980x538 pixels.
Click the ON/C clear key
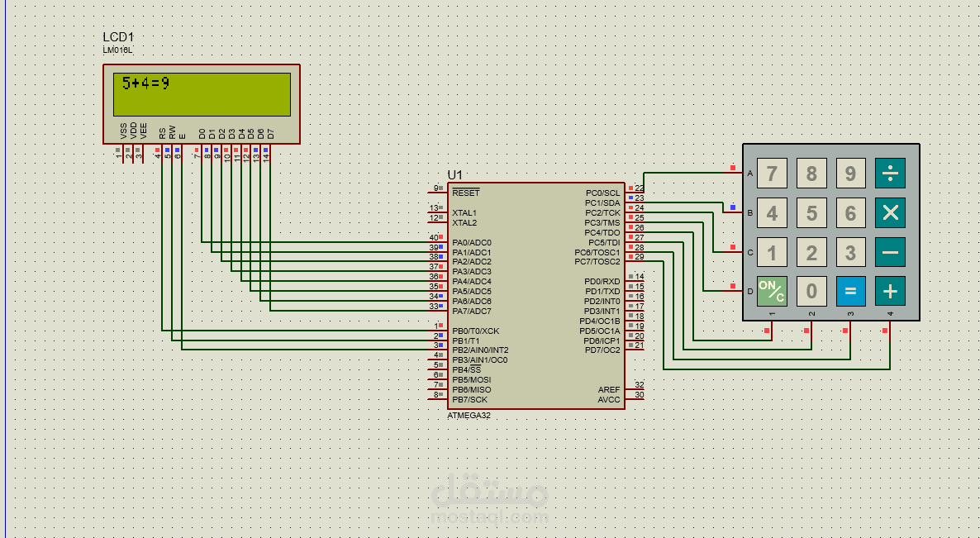point(772,292)
